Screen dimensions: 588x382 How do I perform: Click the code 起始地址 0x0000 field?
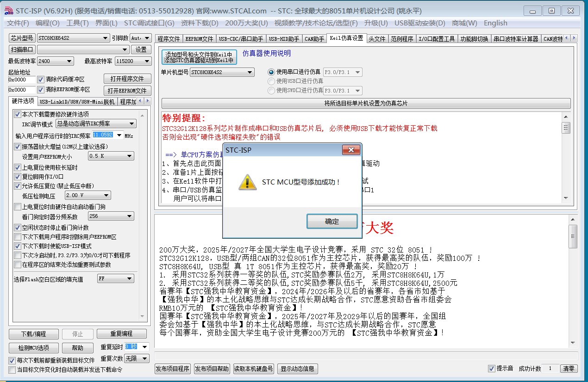click(x=21, y=80)
